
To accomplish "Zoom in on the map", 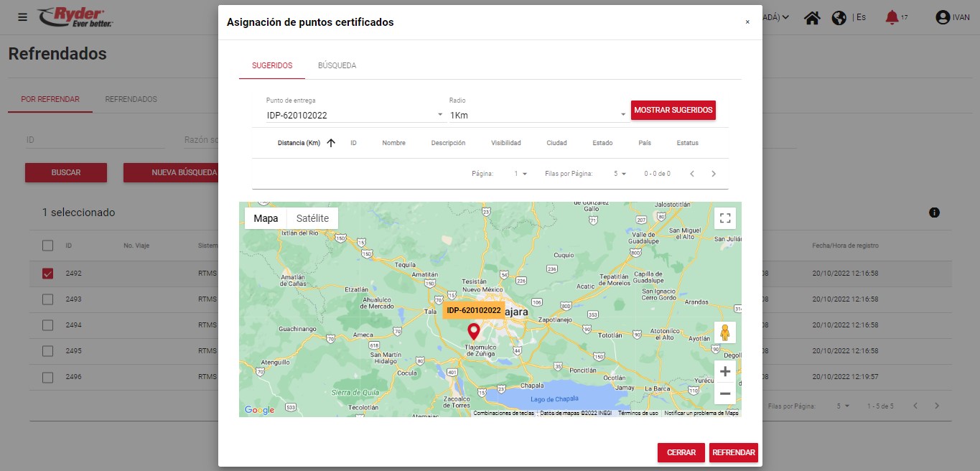I will (725, 371).
